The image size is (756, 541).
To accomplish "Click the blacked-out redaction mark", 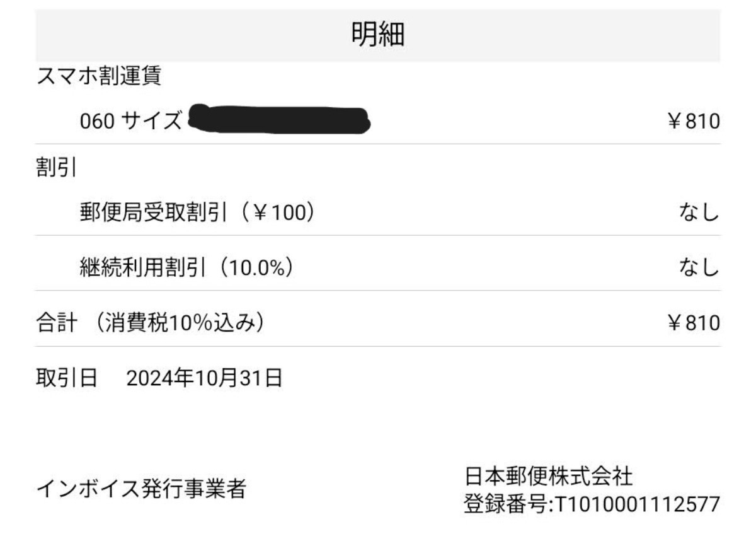I will point(278,119).
